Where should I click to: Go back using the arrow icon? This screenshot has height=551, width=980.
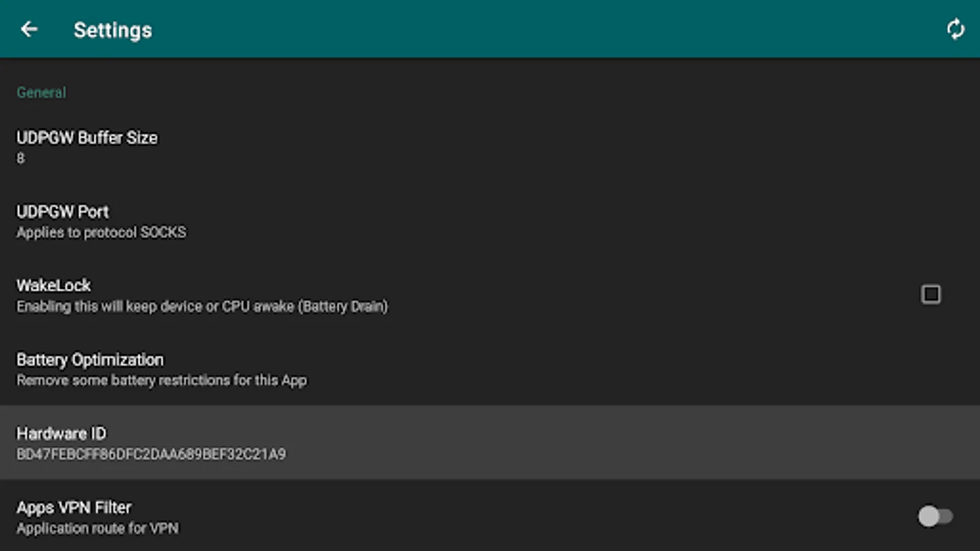[29, 29]
